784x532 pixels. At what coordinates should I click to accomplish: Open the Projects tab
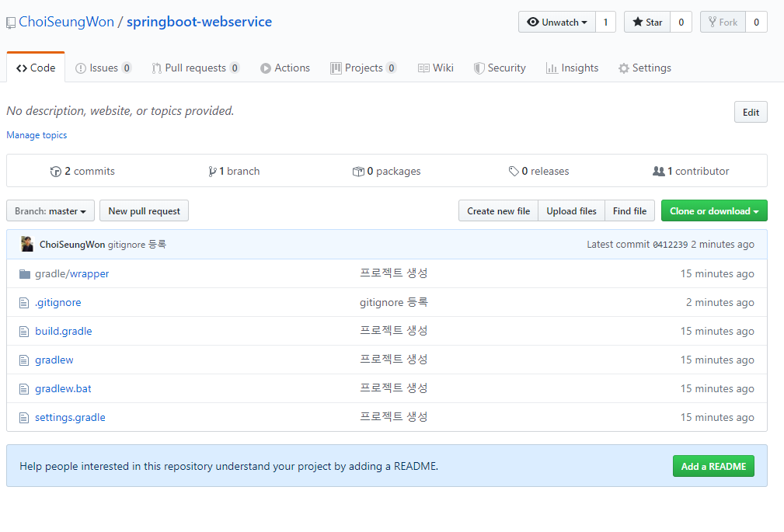coord(364,68)
